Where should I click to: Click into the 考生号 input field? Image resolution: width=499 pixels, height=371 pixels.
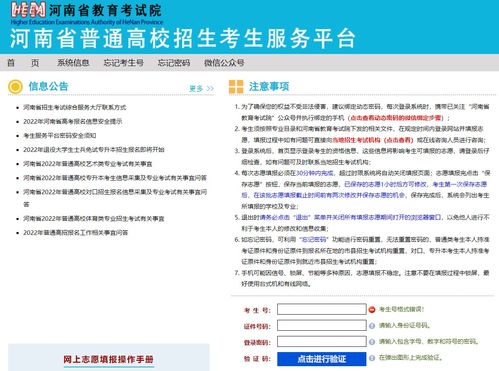click(x=322, y=309)
